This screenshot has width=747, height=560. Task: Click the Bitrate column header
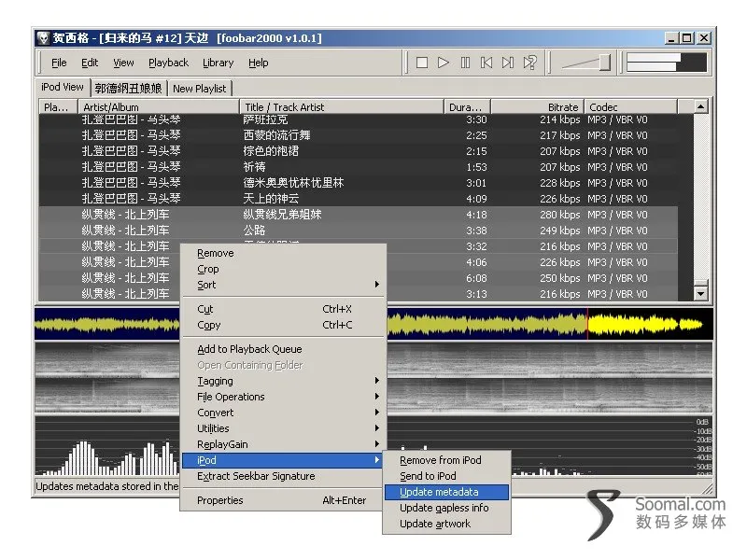pos(538,107)
